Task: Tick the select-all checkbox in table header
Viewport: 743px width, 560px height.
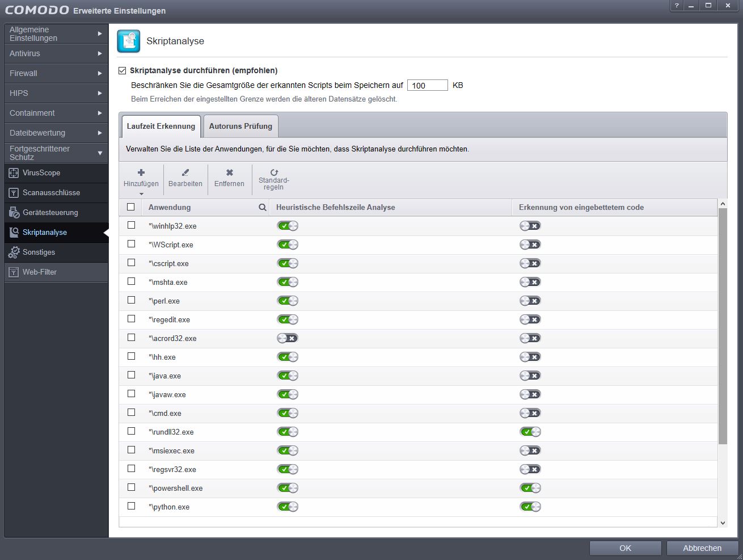Action: coord(131,207)
